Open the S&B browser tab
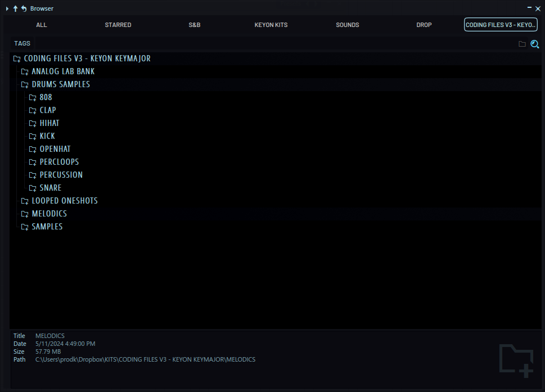Screen dimensions: 545x392 pos(195,25)
